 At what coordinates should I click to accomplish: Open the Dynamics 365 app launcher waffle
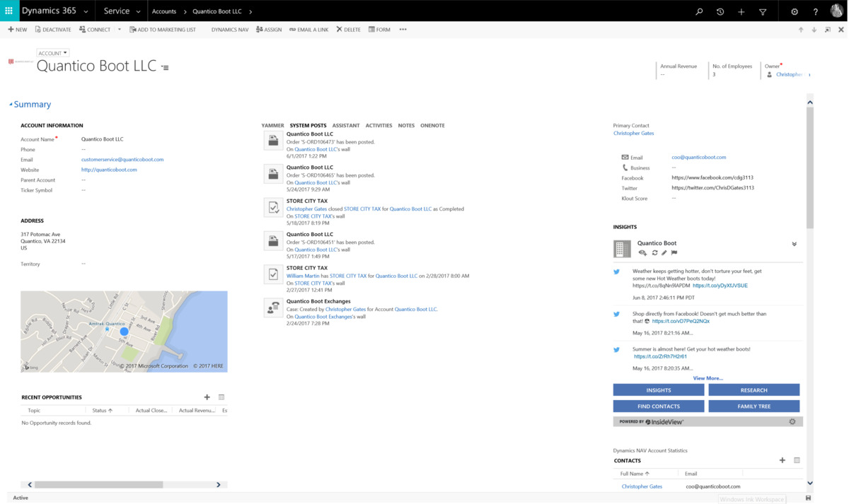pos(8,11)
